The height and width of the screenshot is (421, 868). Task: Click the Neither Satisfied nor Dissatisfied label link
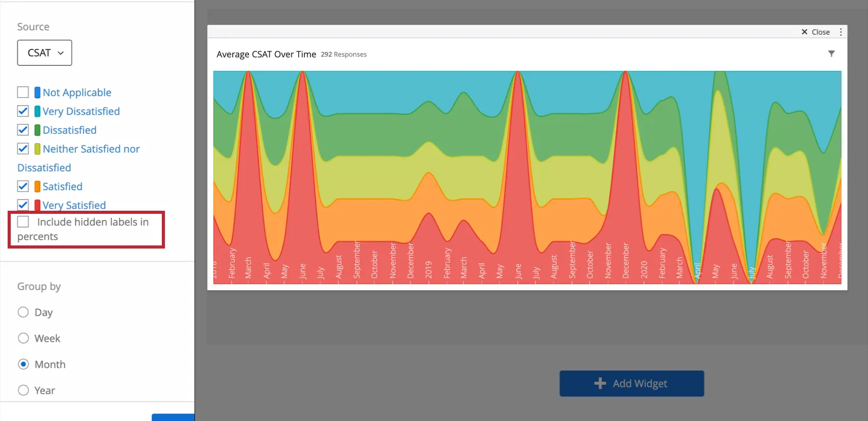[x=91, y=149]
